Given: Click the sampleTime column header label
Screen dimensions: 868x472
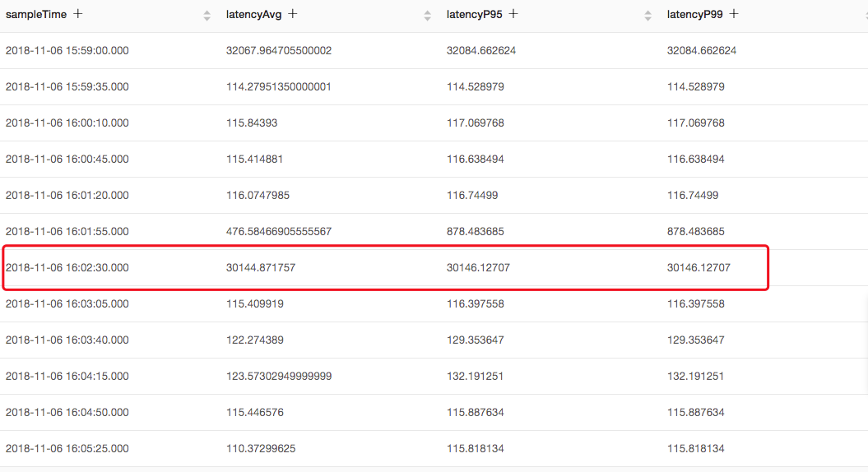Looking at the screenshot, I should 36,14.
